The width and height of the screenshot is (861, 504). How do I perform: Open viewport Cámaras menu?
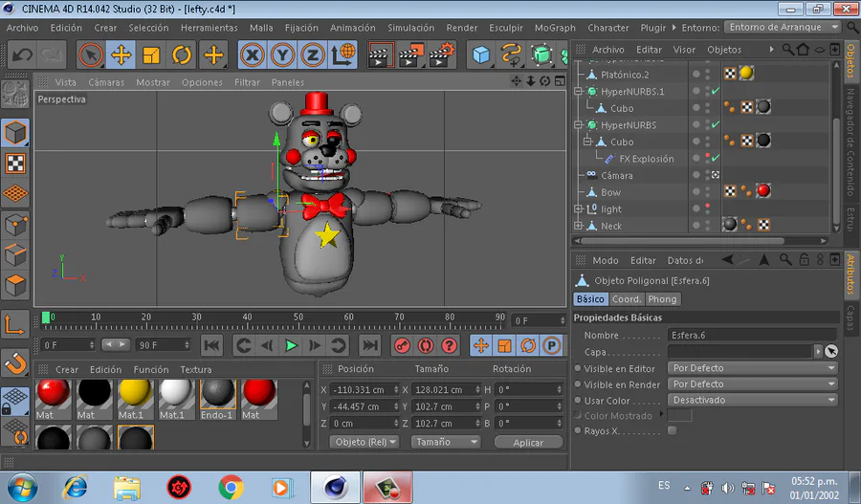click(x=106, y=82)
